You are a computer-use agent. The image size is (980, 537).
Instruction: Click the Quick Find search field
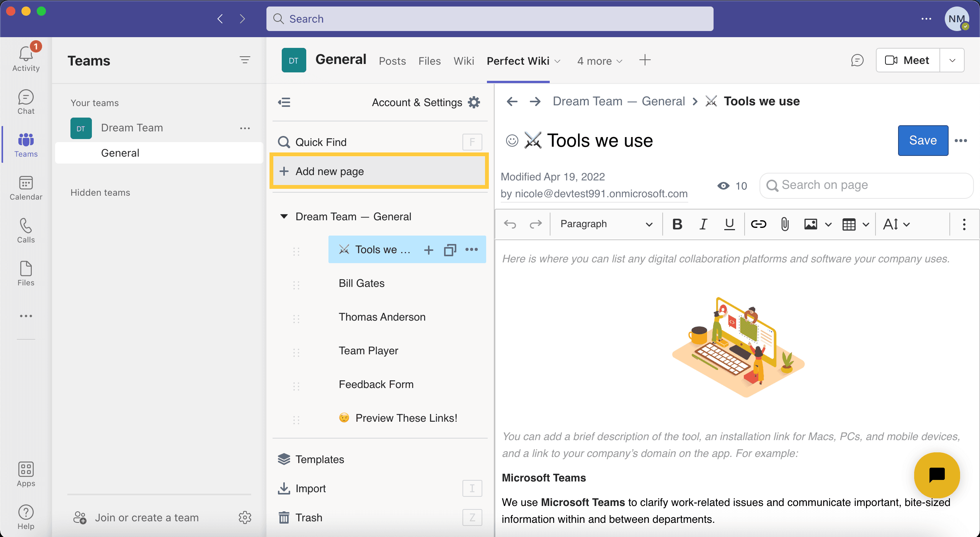(x=377, y=141)
